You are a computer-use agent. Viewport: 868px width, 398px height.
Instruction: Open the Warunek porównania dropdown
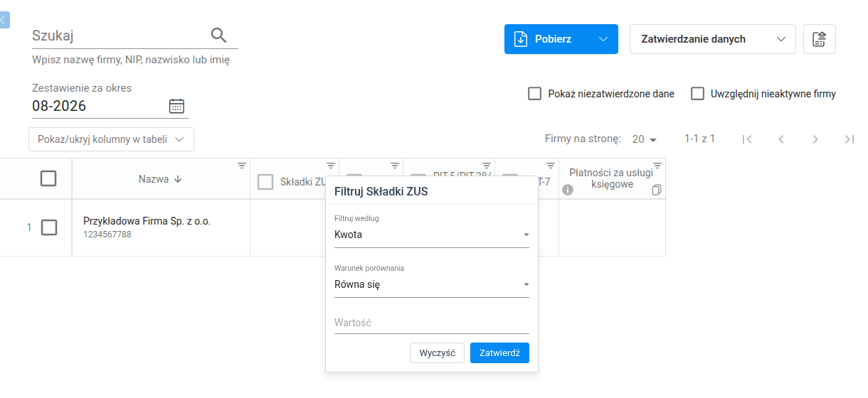(x=432, y=284)
